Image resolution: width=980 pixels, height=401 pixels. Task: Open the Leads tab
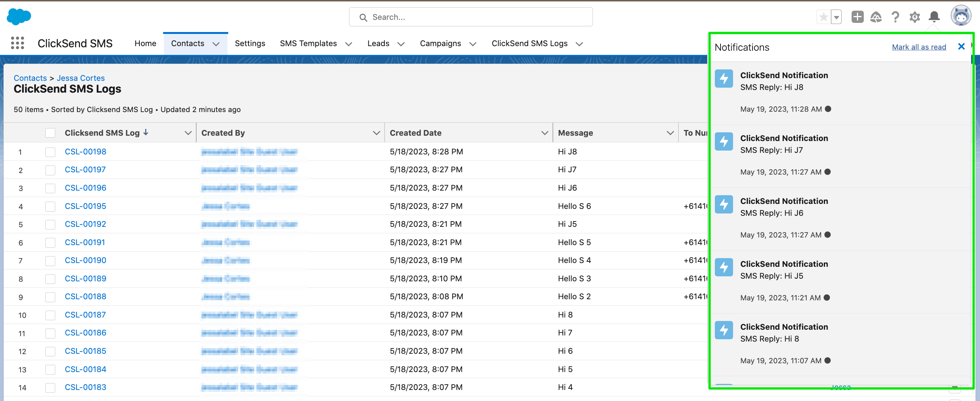coord(378,43)
